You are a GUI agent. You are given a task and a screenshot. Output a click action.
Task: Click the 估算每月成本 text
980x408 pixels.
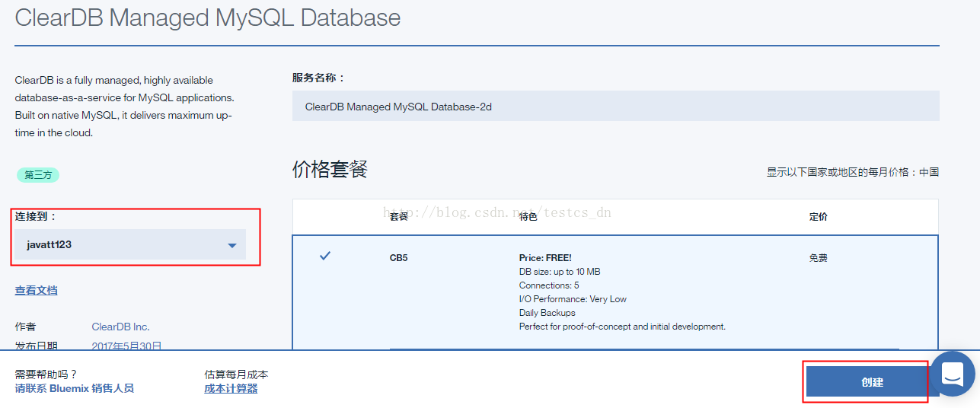(x=236, y=375)
